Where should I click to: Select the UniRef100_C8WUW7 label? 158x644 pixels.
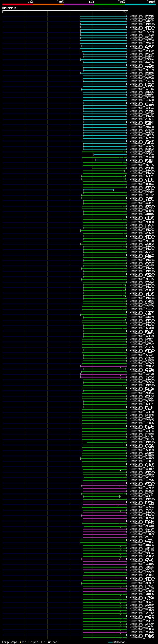142,540
